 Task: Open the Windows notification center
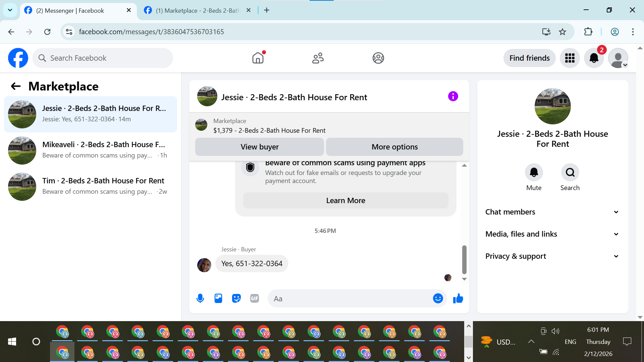coord(627,342)
